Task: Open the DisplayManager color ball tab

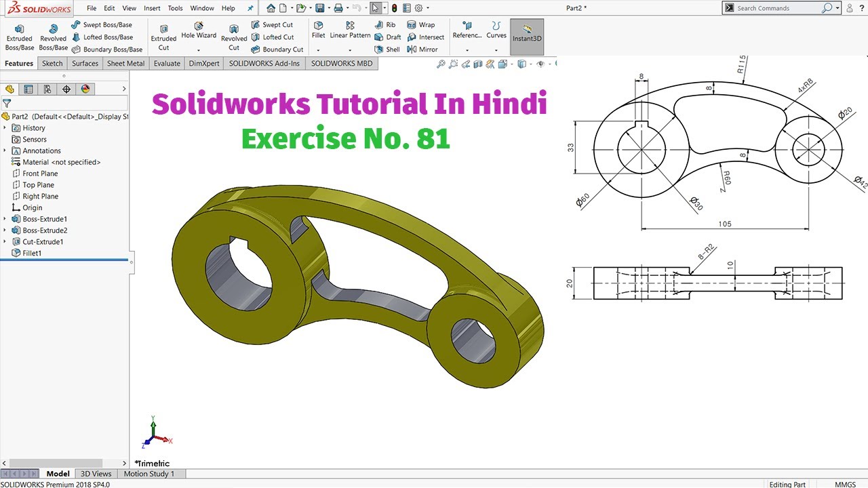Action: coord(85,89)
